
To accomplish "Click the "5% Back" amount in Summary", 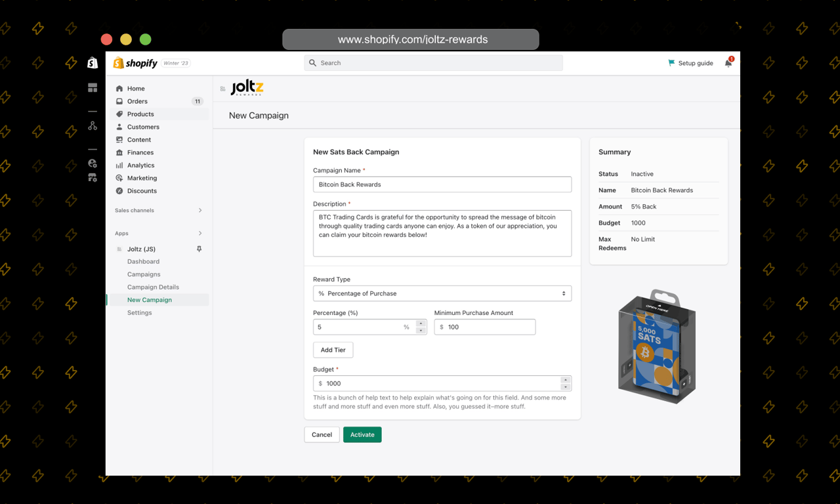I will [644, 207].
